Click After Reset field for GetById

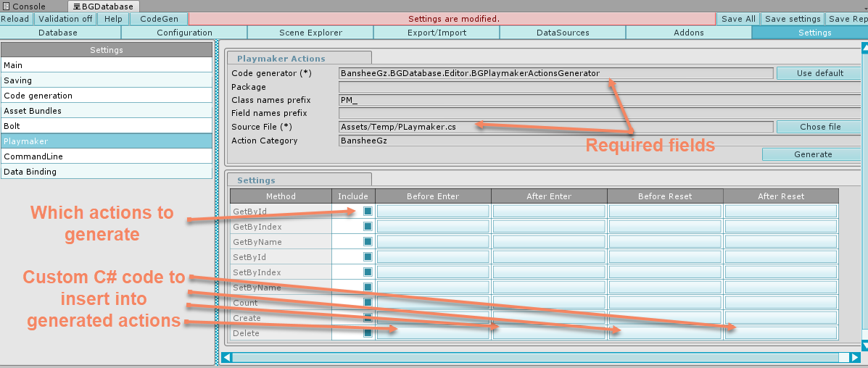[x=781, y=212]
